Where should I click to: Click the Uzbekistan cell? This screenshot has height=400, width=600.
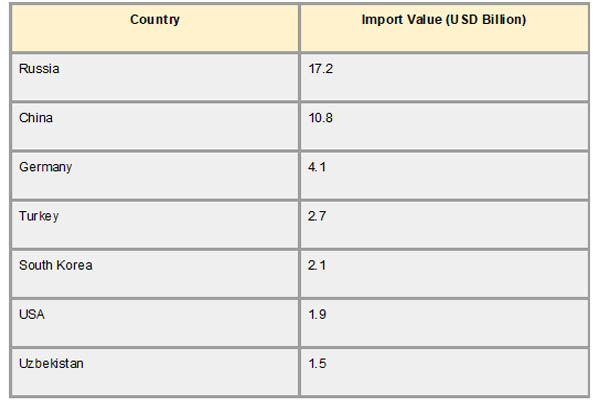[51, 363]
